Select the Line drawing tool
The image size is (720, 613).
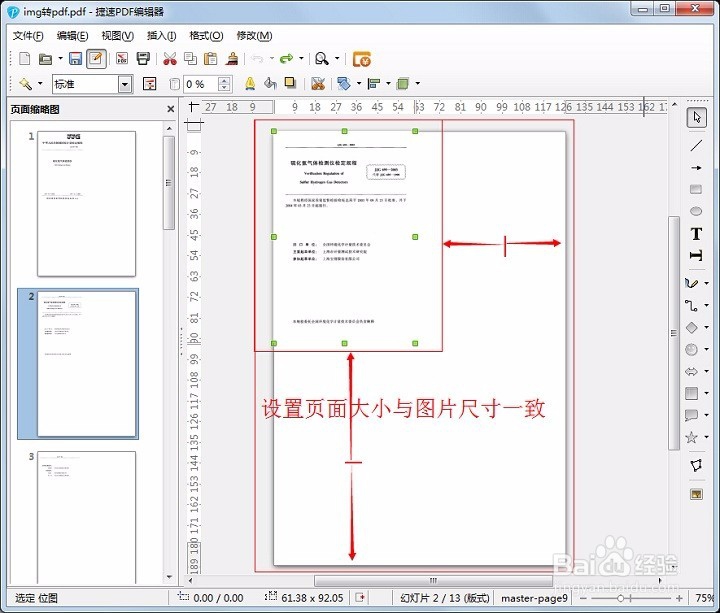coord(696,146)
